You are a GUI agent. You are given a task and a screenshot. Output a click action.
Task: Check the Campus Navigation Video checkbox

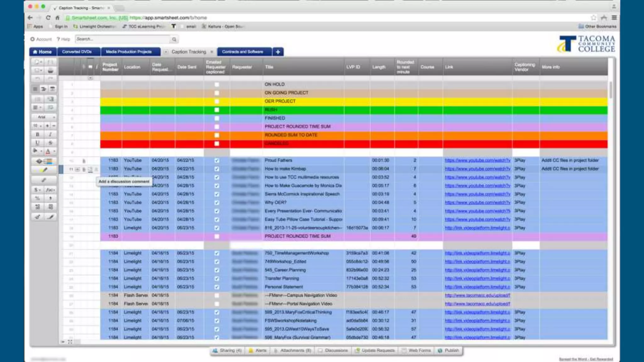(217, 295)
